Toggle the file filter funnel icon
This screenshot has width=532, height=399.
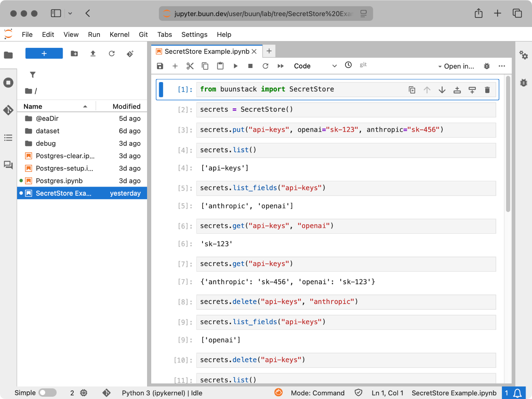(33, 74)
